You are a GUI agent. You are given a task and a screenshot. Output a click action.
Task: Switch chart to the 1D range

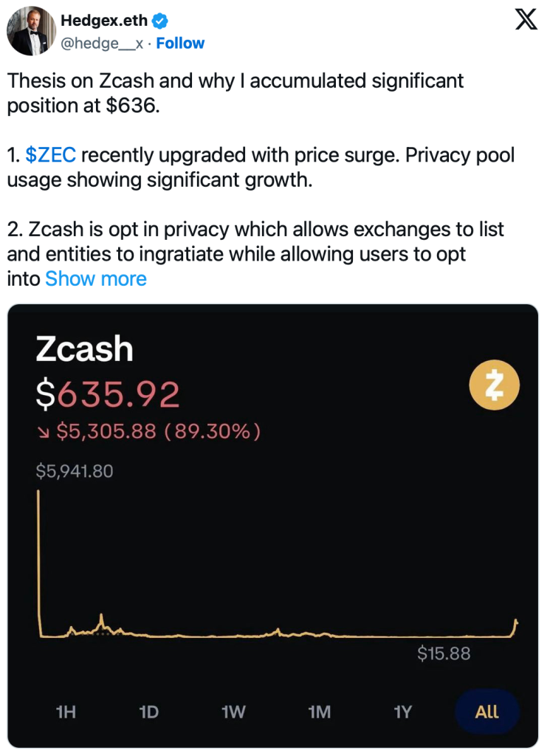tap(149, 712)
